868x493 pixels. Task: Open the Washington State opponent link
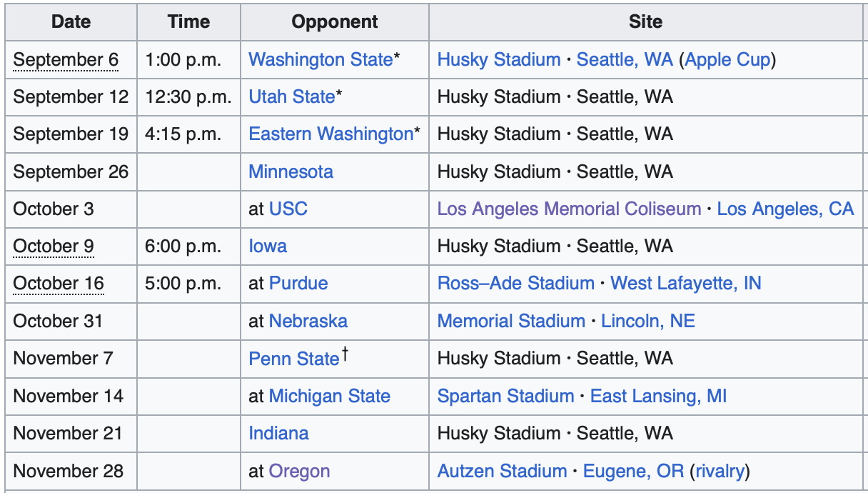coord(321,59)
